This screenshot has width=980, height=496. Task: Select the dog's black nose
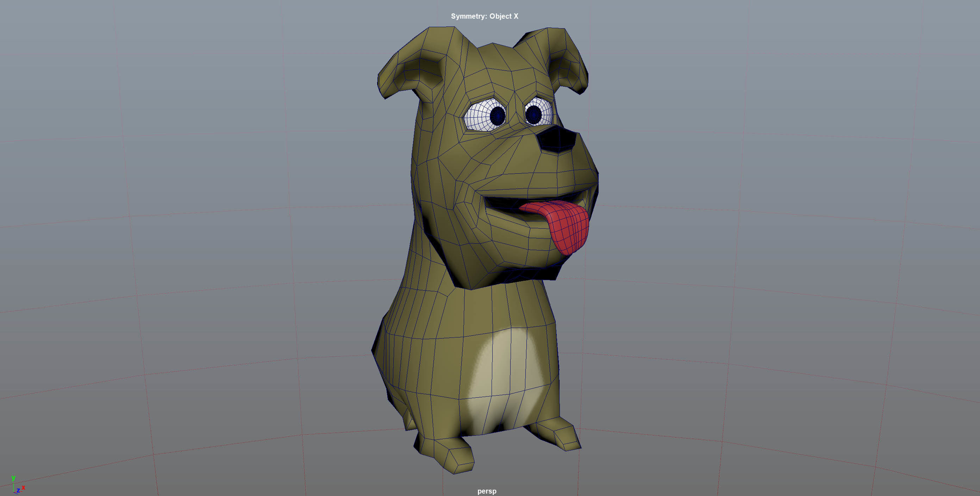[557, 139]
